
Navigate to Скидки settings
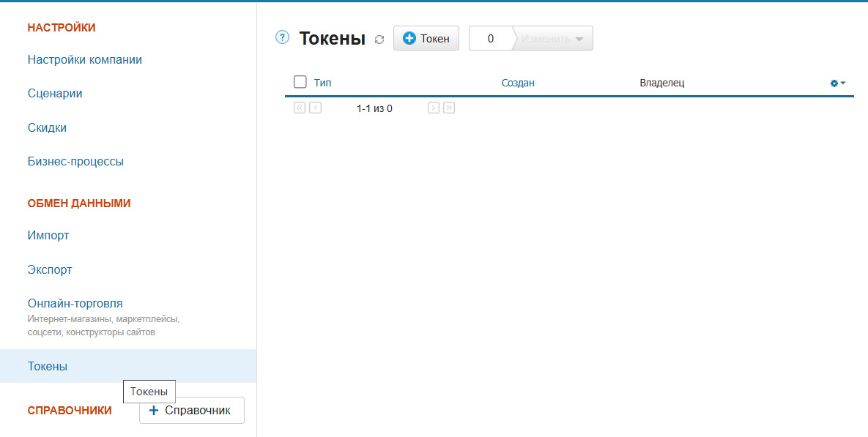click(x=47, y=127)
